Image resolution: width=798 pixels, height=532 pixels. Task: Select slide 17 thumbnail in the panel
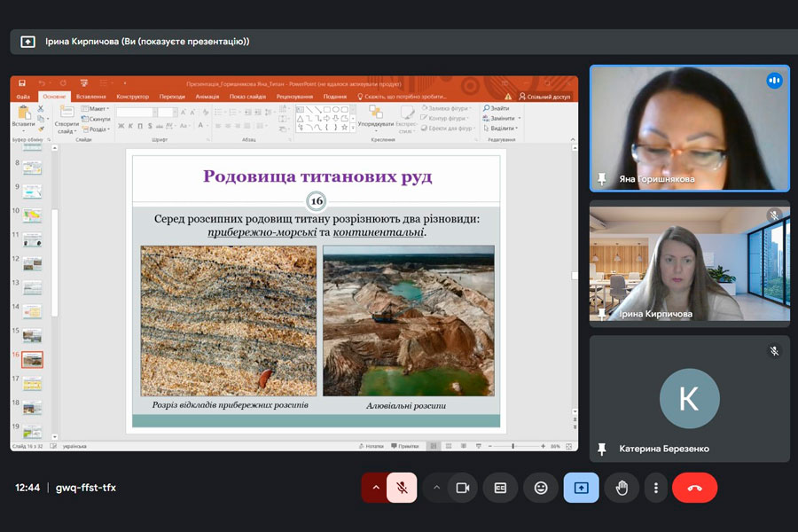point(32,384)
